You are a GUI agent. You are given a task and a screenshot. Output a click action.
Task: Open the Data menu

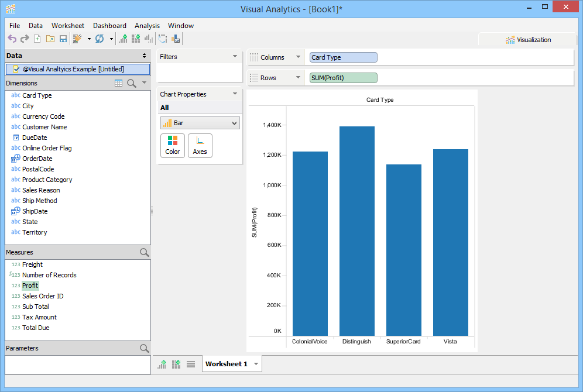36,26
